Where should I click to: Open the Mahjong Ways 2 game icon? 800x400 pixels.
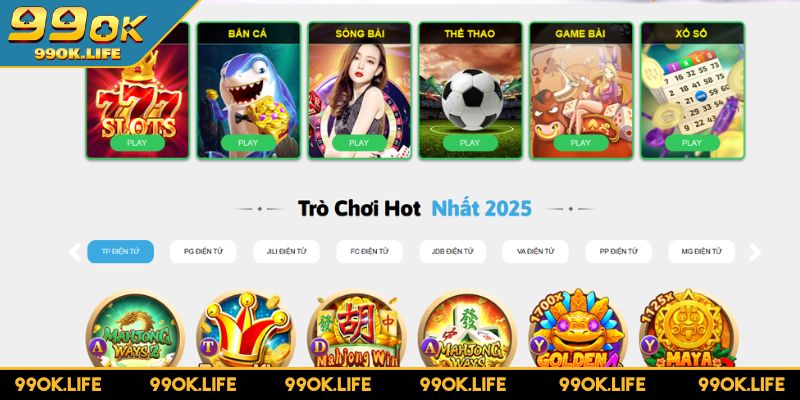pos(135,332)
